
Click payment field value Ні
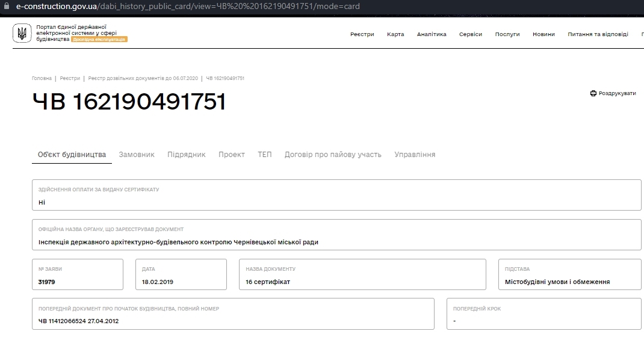point(42,202)
